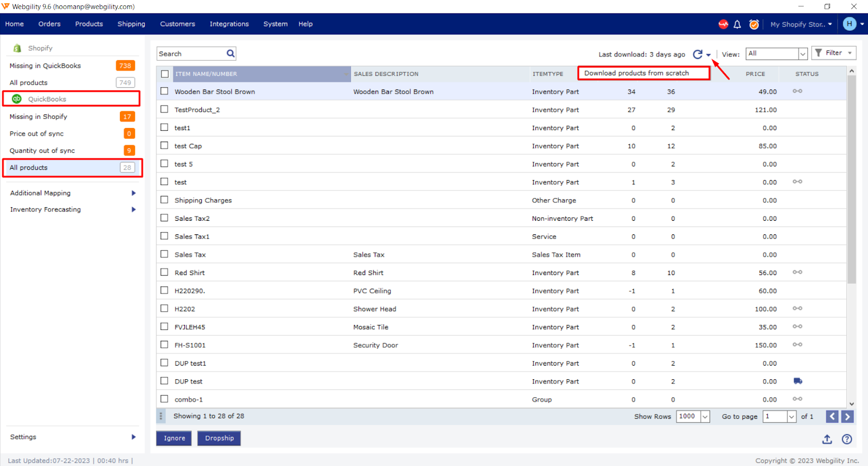
Task: Open the Go to page dropdown
Action: (792, 417)
